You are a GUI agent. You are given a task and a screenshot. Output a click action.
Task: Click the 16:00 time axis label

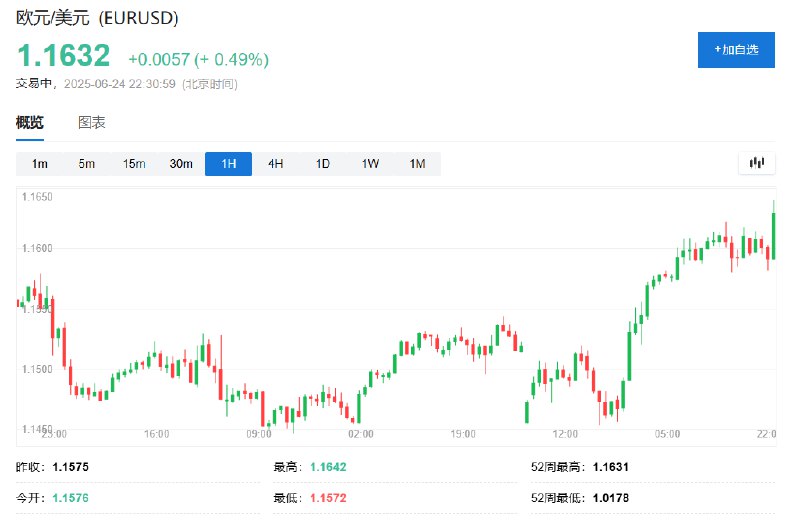156,434
